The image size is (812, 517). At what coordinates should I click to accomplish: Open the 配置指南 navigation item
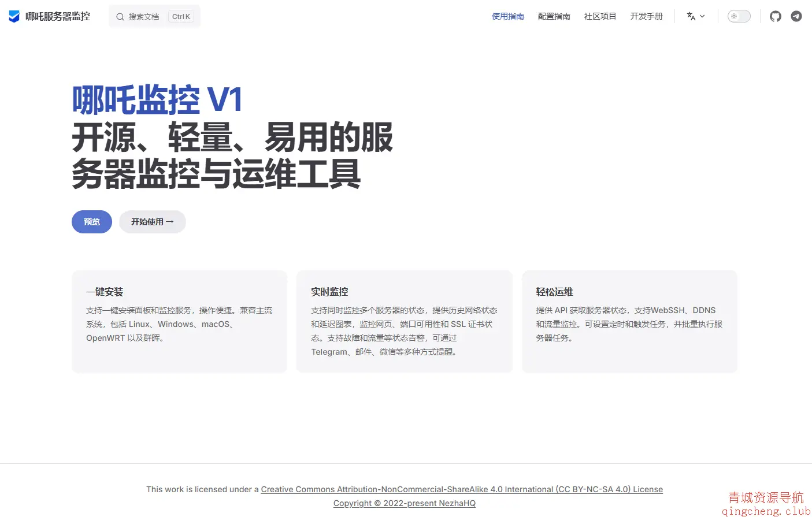click(554, 16)
